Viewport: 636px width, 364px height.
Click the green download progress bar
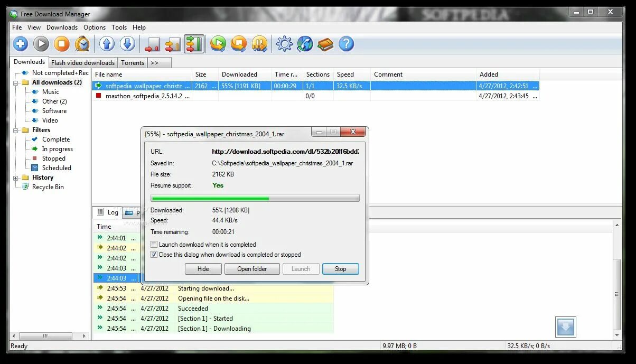[255, 198]
